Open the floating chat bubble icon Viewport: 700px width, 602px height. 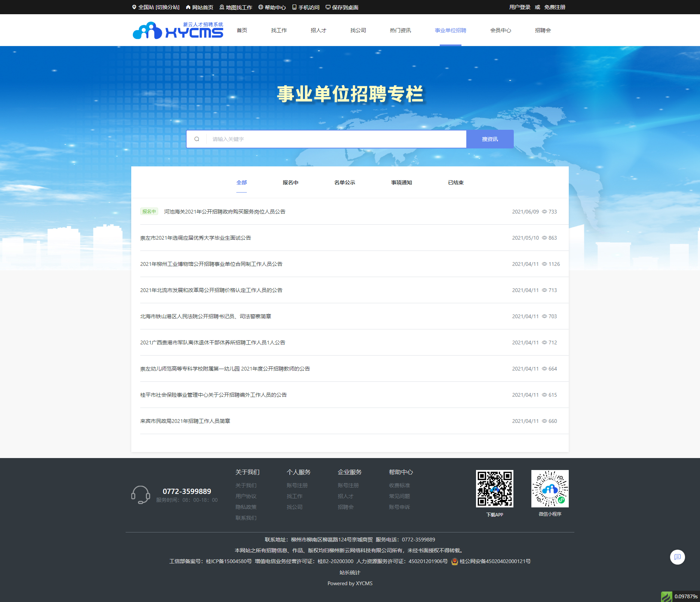coord(677,557)
